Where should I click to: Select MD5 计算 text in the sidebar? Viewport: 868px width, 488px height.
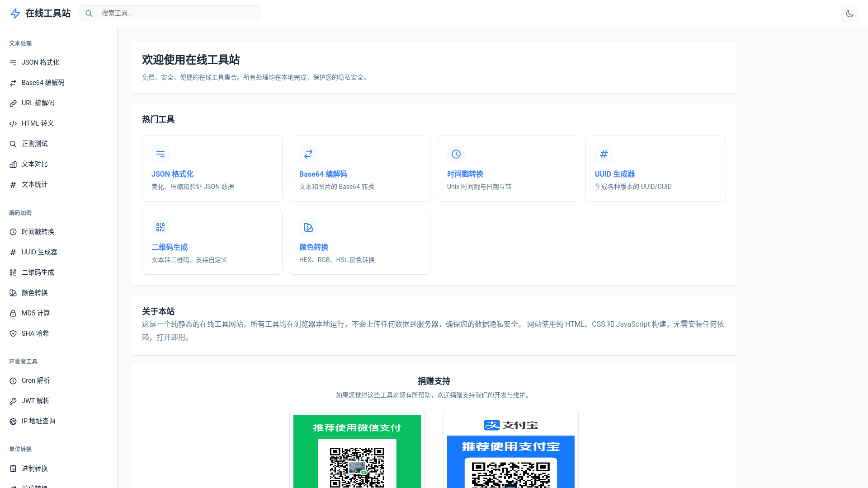click(x=36, y=313)
